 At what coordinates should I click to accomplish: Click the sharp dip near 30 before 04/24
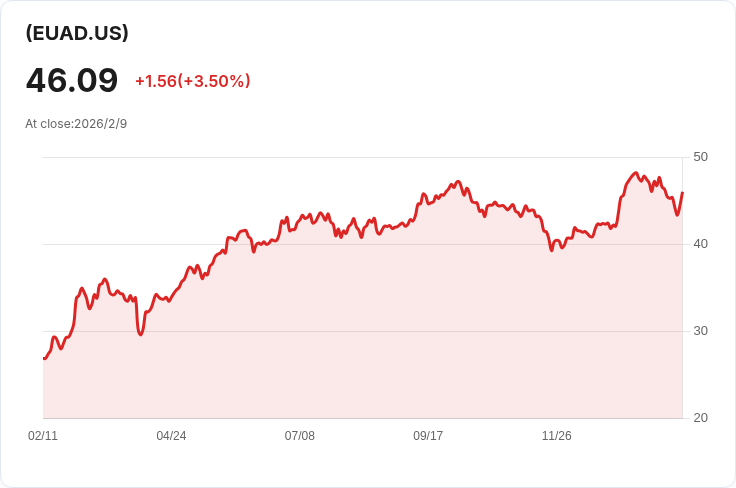pos(140,334)
